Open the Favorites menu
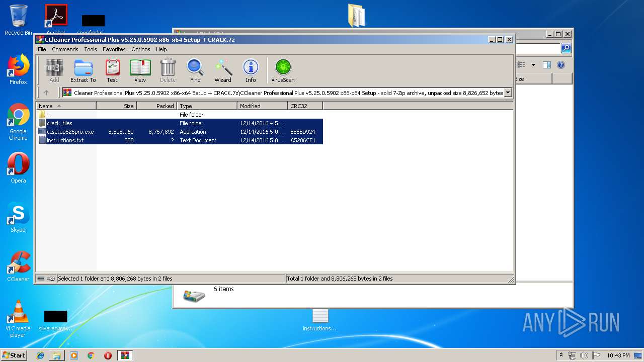 114,49
